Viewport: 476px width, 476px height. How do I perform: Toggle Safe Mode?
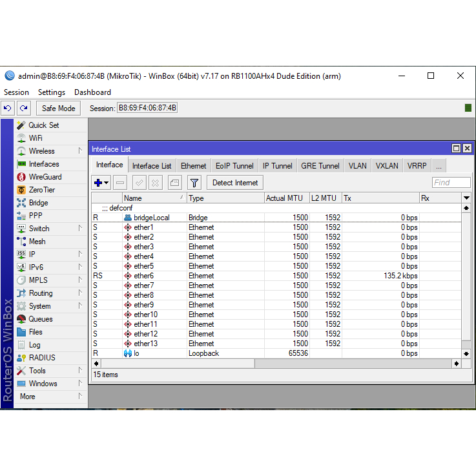tap(59, 109)
